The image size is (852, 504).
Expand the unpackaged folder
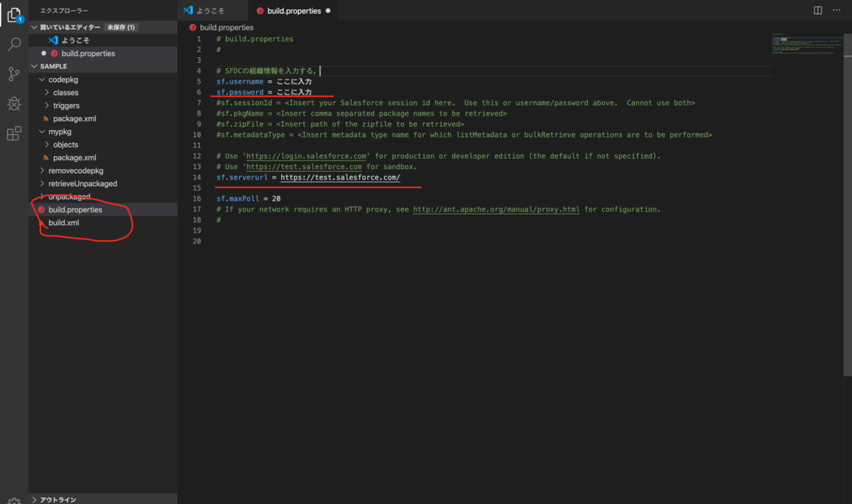pyautogui.click(x=41, y=197)
